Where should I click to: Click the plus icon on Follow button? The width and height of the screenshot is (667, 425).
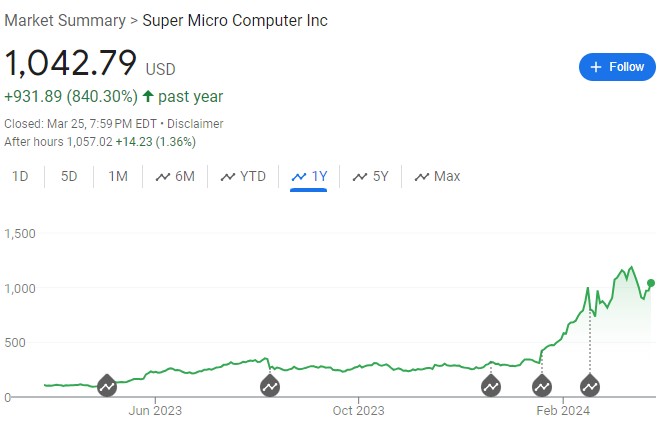[596, 67]
